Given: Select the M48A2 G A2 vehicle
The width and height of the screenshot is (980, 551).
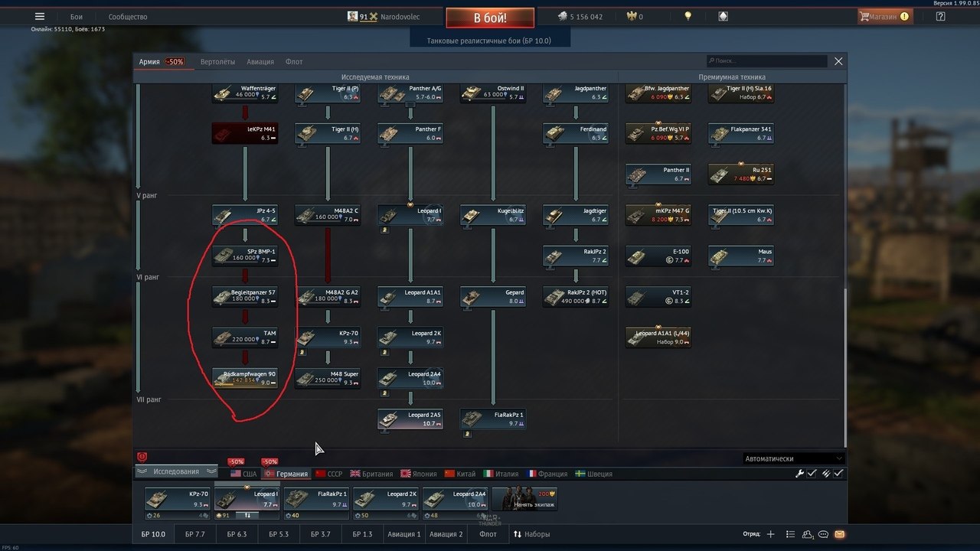Looking at the screenshot, I should [328, 296].
